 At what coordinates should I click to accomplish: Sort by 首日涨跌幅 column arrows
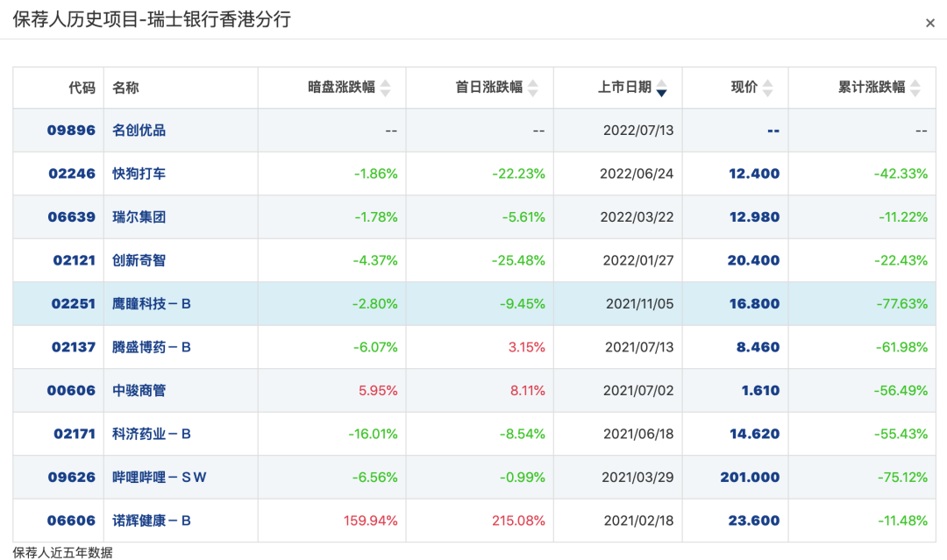(533, 89)
